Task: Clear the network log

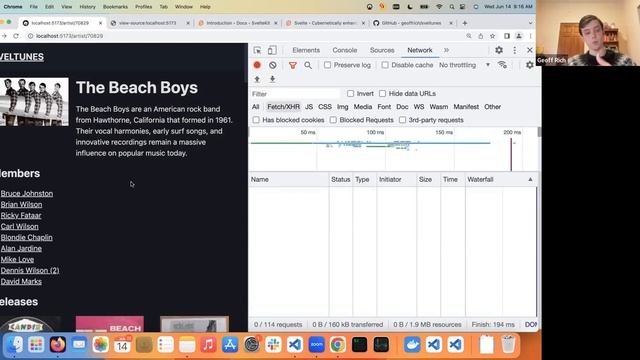Action: point(272,65)
